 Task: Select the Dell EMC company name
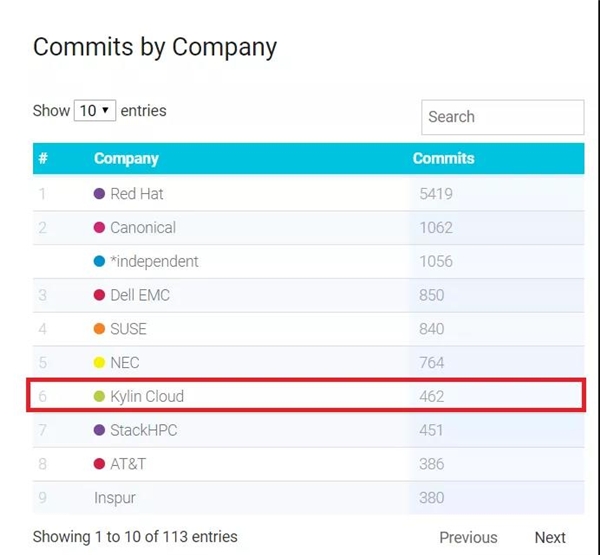[140, 295]
